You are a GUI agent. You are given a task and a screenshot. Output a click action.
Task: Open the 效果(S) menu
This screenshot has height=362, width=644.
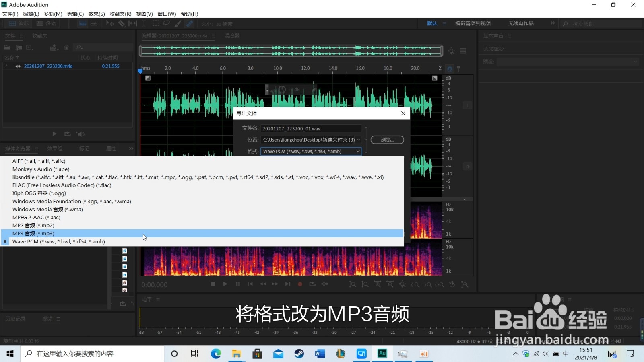point(97,14)
